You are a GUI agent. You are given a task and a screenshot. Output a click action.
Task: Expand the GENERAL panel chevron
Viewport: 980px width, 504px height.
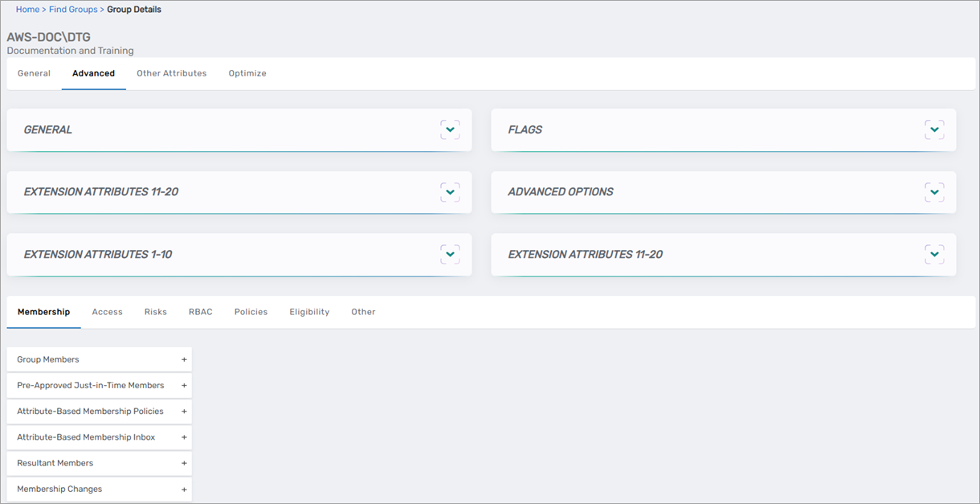point(450,129)
